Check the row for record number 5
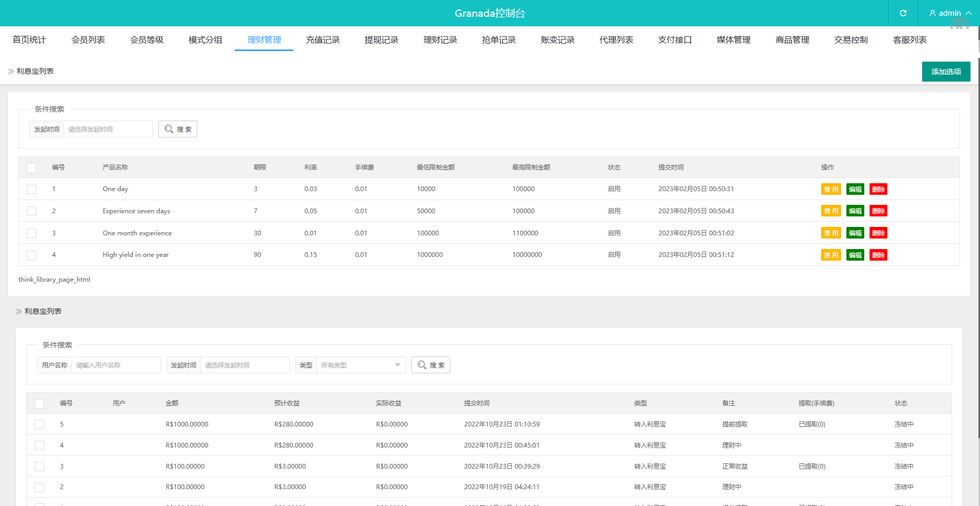 [x=39, y=424]
